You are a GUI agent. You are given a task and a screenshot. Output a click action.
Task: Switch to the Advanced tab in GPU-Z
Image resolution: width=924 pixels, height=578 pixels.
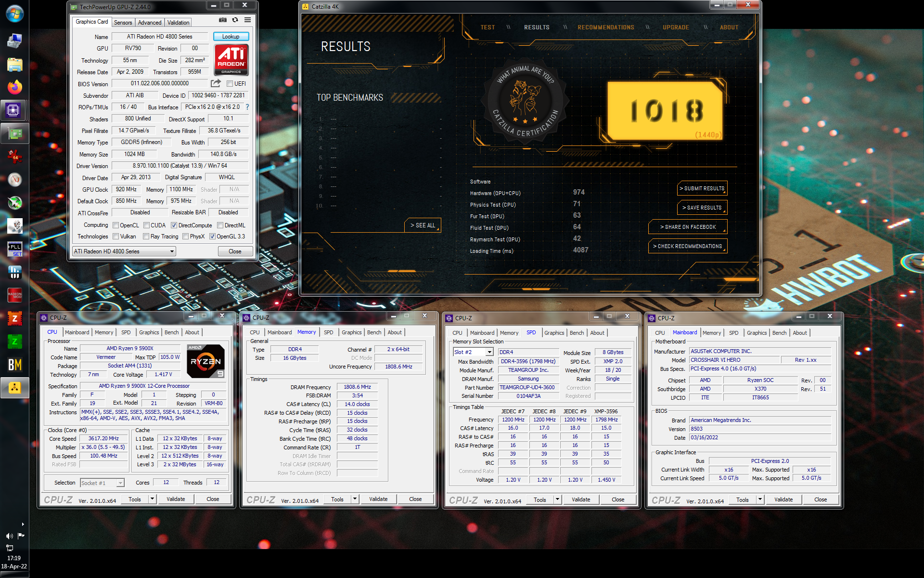(150, 23)
